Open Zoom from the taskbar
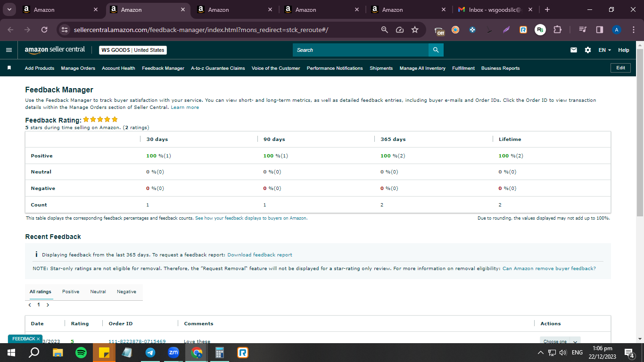The height and width of the screenshot is (362, 644). pos(173,353)
